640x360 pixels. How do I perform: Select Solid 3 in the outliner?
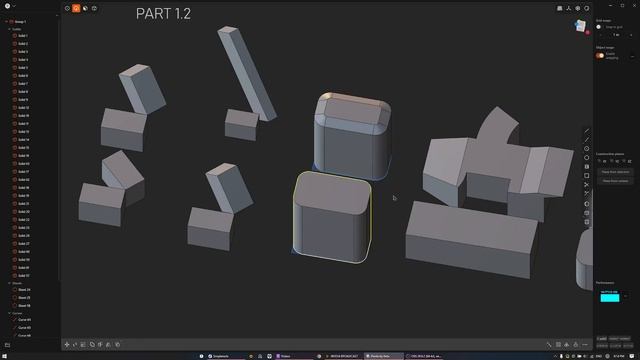(x=23, y=52)
